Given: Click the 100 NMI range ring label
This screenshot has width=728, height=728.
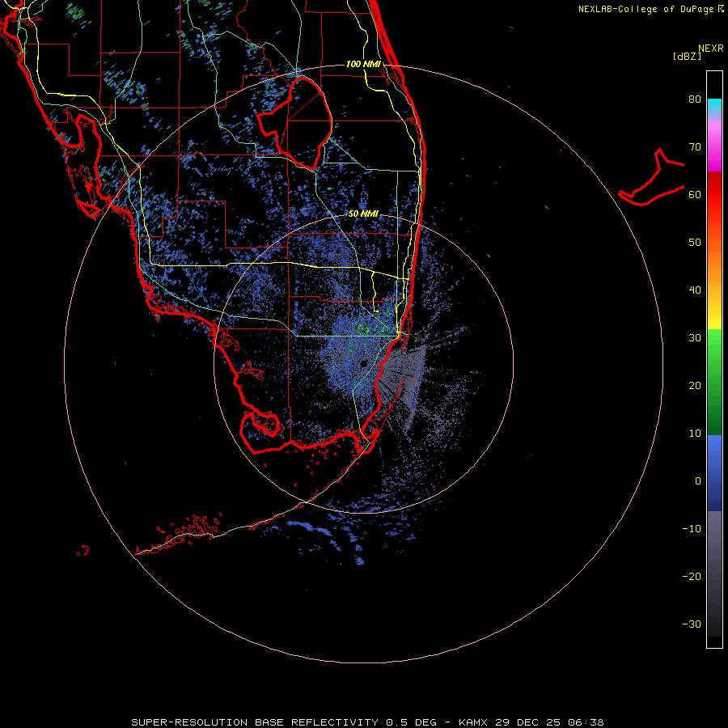Looking at the screenshot, I should (363, 64).
